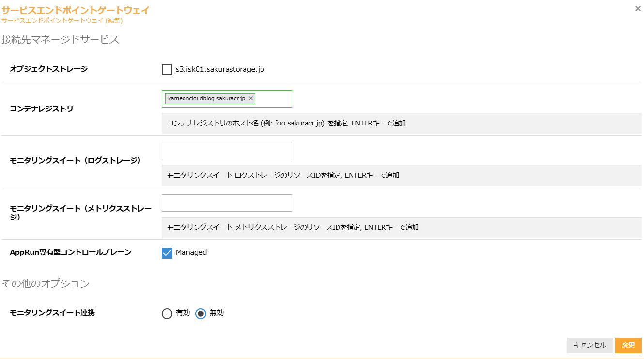644x359 pixels.
Task: Click the Managed label text
Action: pos(191,252)
